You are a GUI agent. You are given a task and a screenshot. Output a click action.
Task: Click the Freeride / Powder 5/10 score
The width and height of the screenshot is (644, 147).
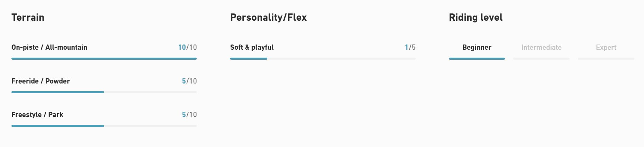(189, 81)
